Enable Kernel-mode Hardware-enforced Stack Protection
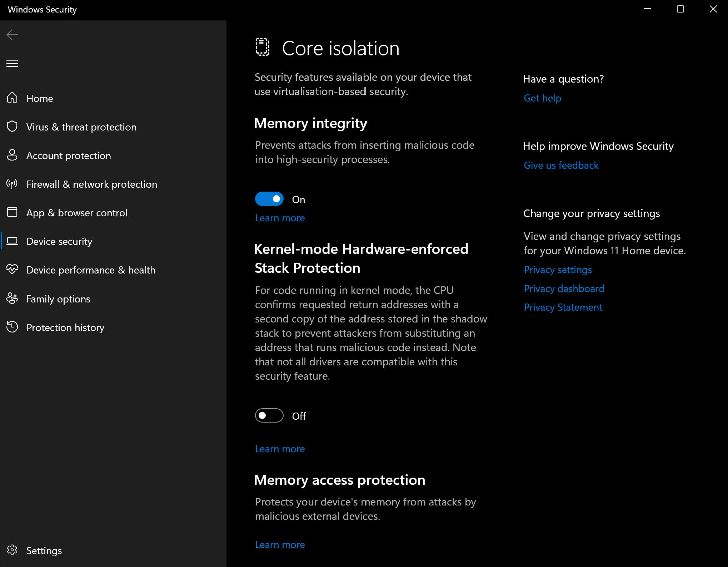This screenshot has height=567, width=728. 269,416
